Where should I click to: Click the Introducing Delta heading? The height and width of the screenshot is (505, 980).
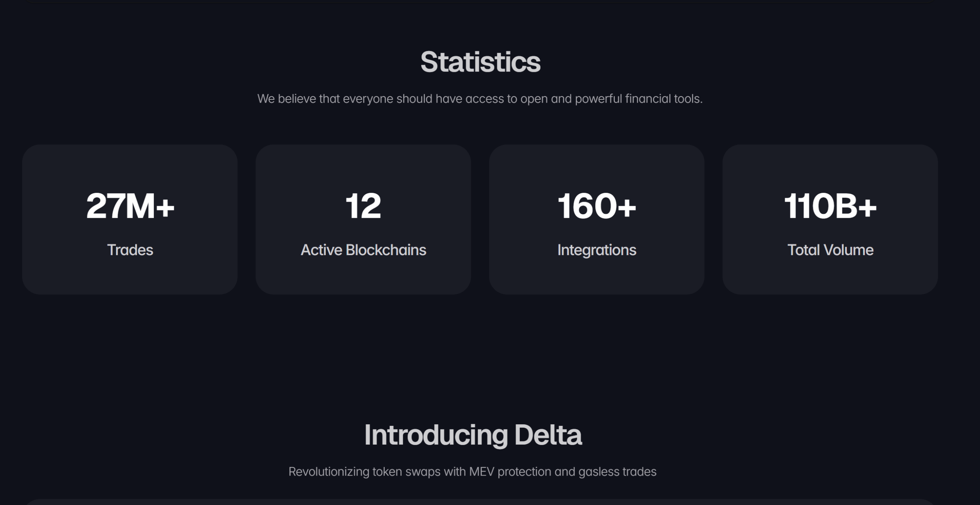click(x=473, y=435)
